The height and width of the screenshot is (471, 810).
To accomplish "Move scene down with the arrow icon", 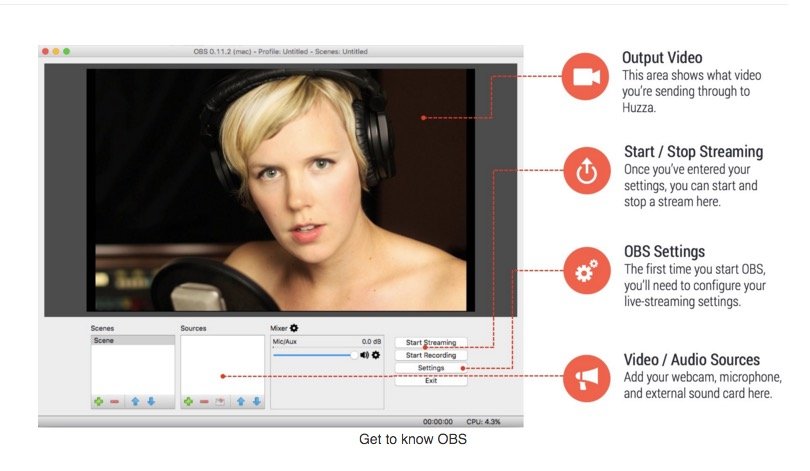I will (x=150, y=401).
